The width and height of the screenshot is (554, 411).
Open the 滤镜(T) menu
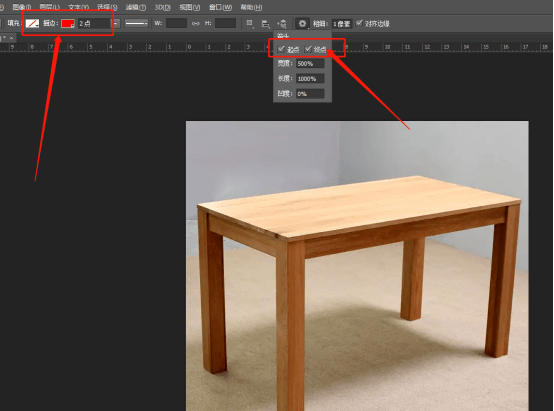click(x=136, y=7)
